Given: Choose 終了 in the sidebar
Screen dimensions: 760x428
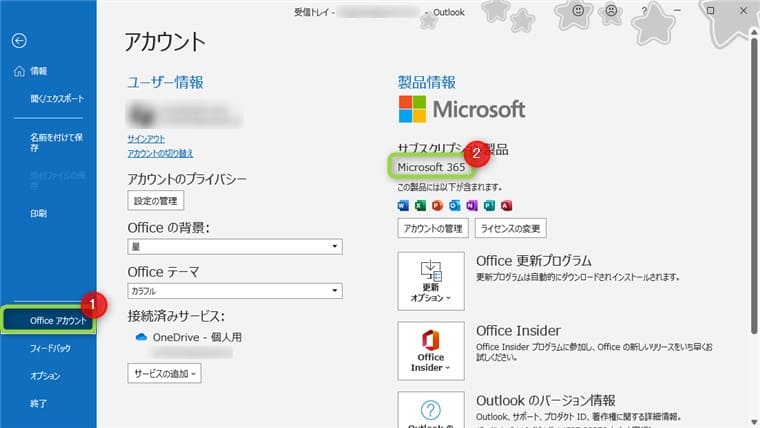Looking at the screenshot, I should click(38, 403).
